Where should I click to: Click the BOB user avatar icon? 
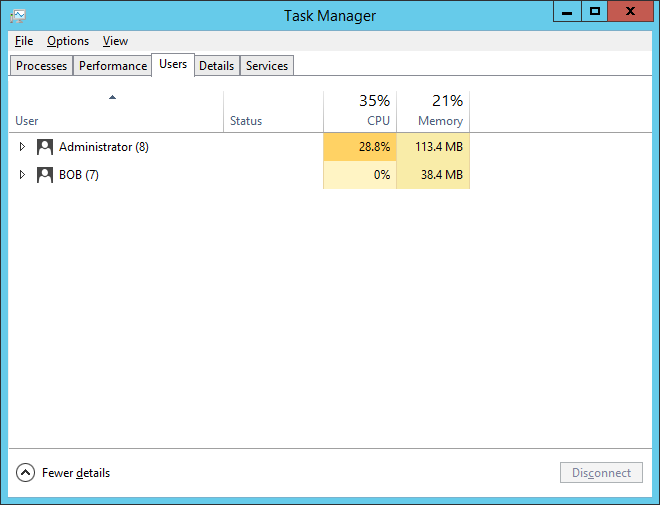45,175
